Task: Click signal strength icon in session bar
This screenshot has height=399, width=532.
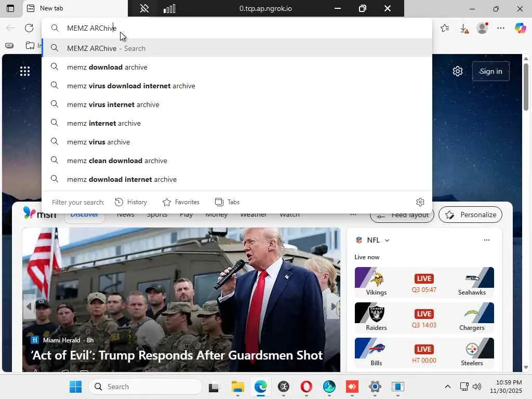Action: click(x=169, y=8)
